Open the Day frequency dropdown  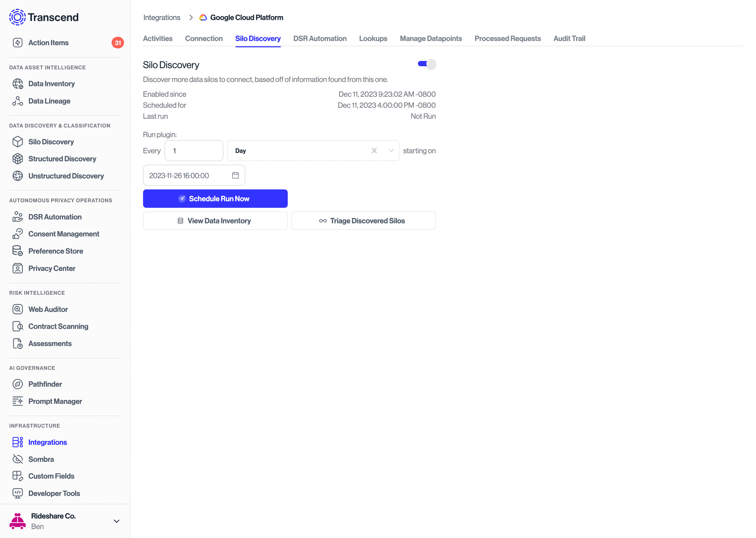tap(391, 150)
